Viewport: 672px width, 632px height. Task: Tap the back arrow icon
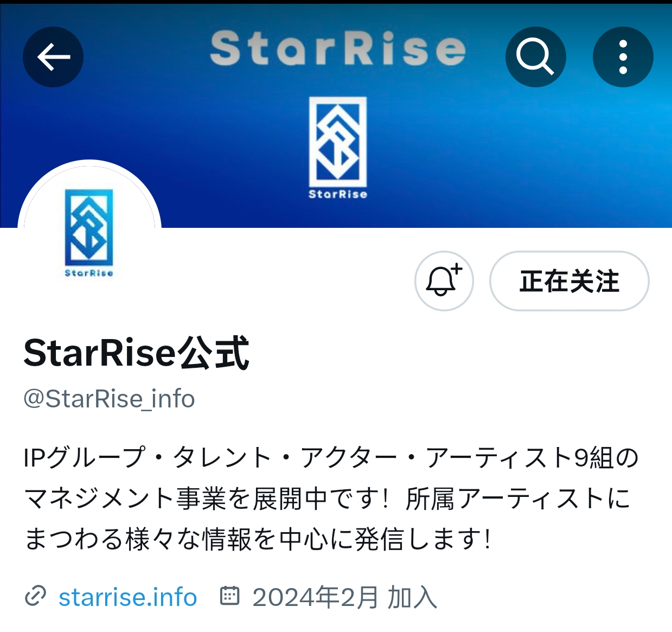53,57
